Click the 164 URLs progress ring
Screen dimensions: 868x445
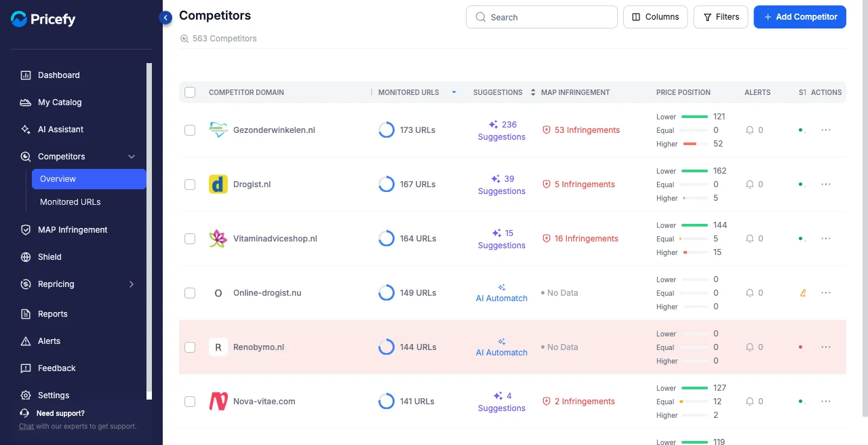(387, 239)
